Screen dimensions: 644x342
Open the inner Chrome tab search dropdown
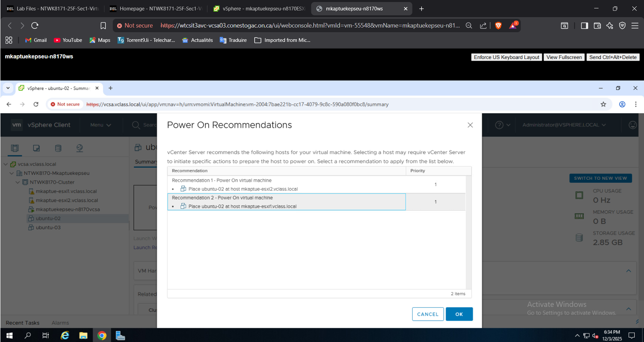[8, 88]
